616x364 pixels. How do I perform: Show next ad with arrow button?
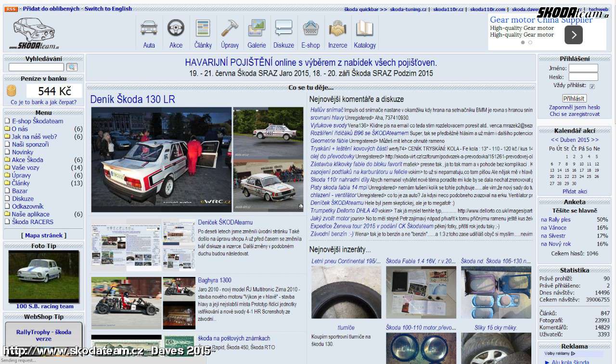point(573,35)
